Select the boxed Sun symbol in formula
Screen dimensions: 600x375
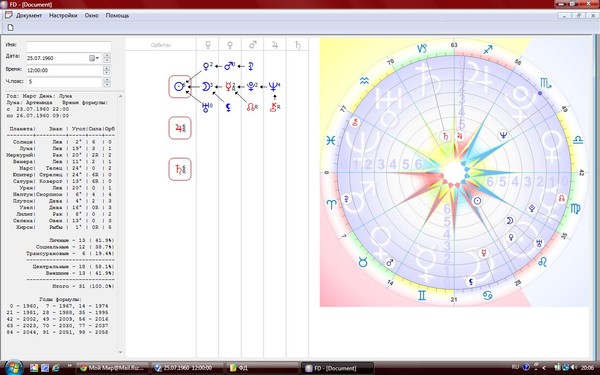180,86
